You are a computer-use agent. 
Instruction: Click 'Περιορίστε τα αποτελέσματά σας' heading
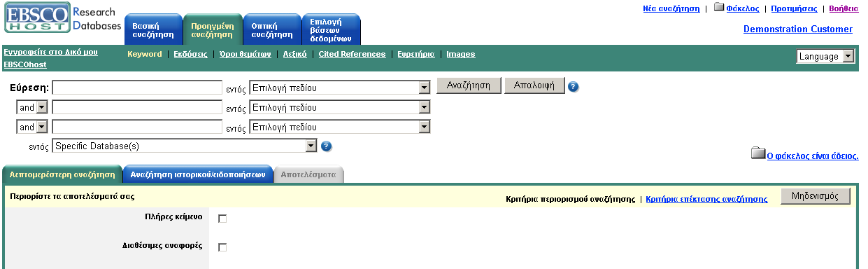(72, 196)
